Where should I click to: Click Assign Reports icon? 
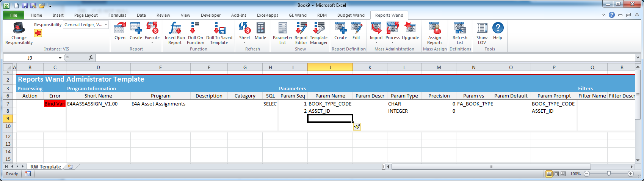coord(435,28)
